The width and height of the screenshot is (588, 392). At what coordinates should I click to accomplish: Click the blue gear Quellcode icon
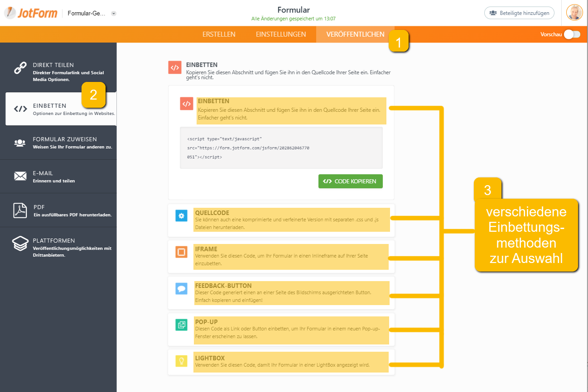click(181, 216)
